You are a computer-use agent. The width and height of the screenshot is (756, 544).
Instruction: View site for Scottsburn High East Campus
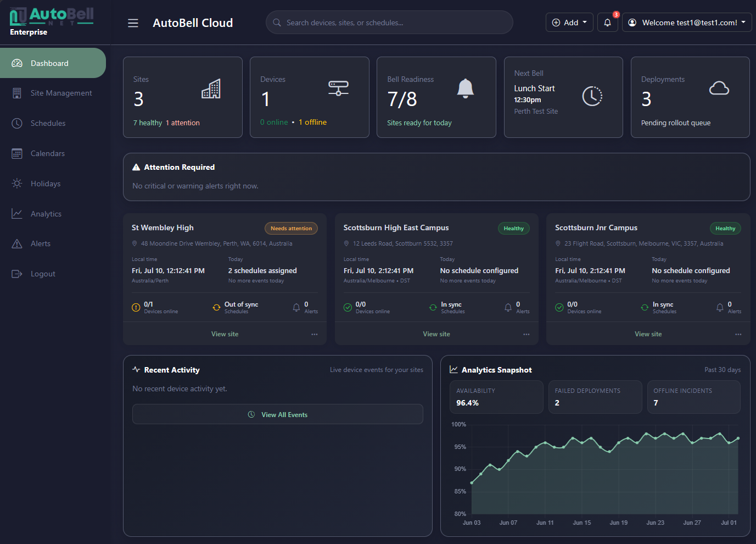tap(436, 334)
